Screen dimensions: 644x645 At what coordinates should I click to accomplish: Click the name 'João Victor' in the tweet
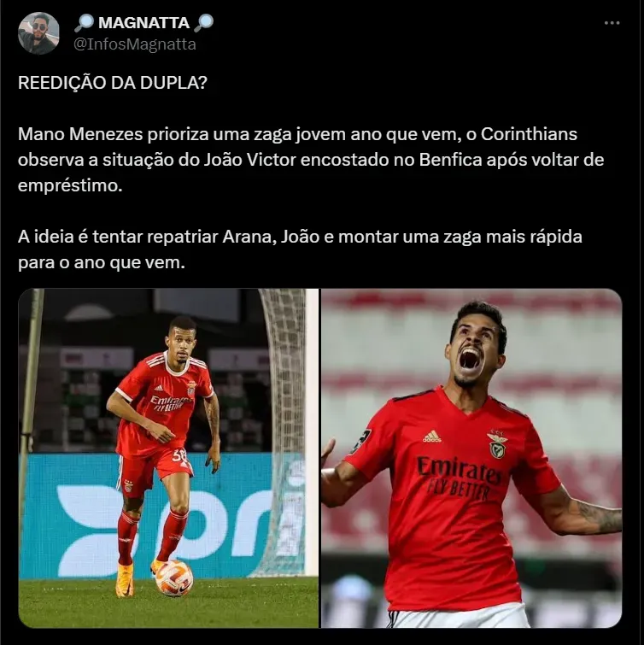point(249,160)
